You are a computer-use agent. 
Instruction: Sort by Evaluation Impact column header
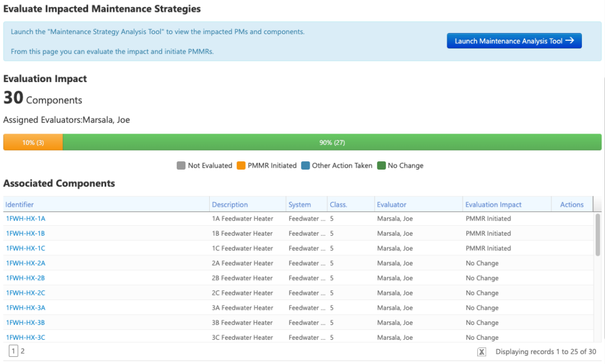click(493, 204)
